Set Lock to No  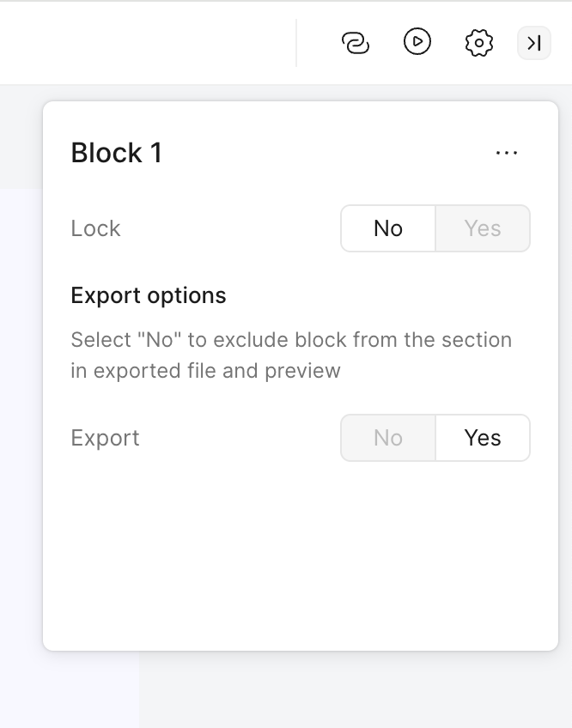point(388,228)
